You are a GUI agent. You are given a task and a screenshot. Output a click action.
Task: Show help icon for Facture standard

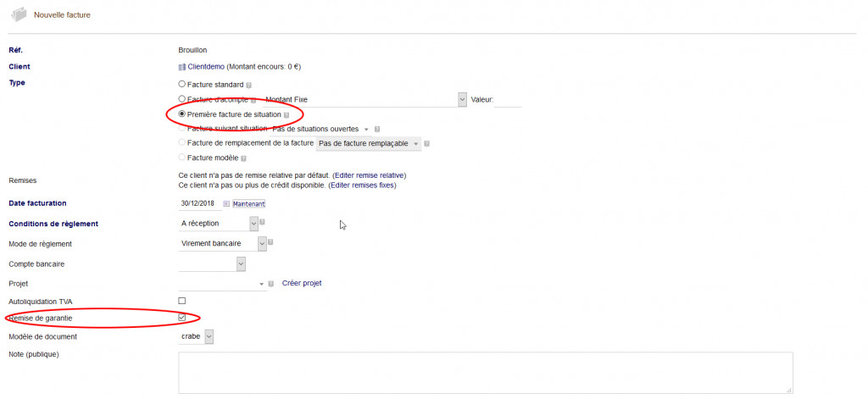click(x=249, y=86)
